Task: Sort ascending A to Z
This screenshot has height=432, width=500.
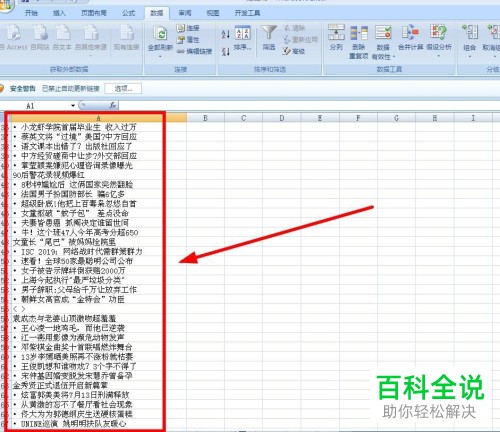Action: click(x=226, y=34)
